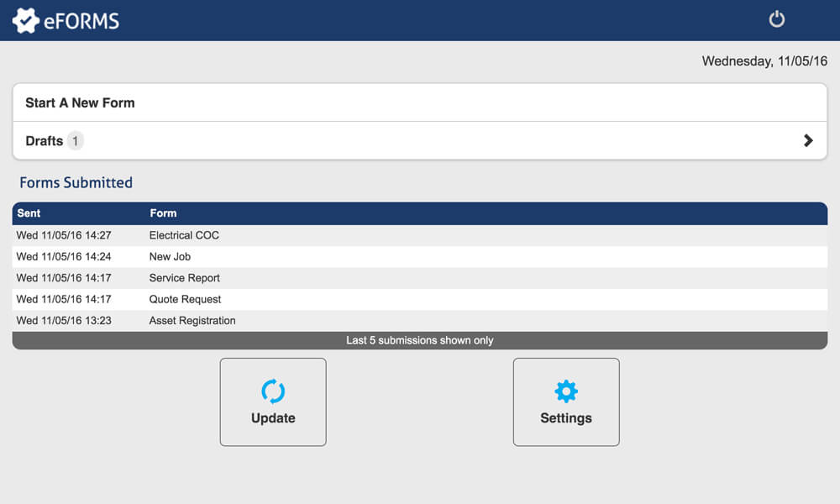840x504 pixels.
Task: Click the Drafts count badge showing 1
Action: point(75,140)
